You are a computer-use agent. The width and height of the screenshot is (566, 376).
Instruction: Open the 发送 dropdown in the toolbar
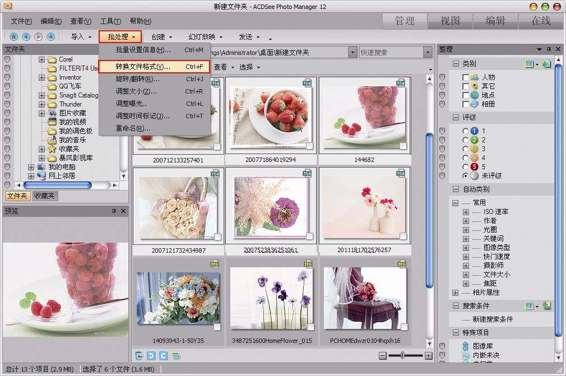(249, 37)
